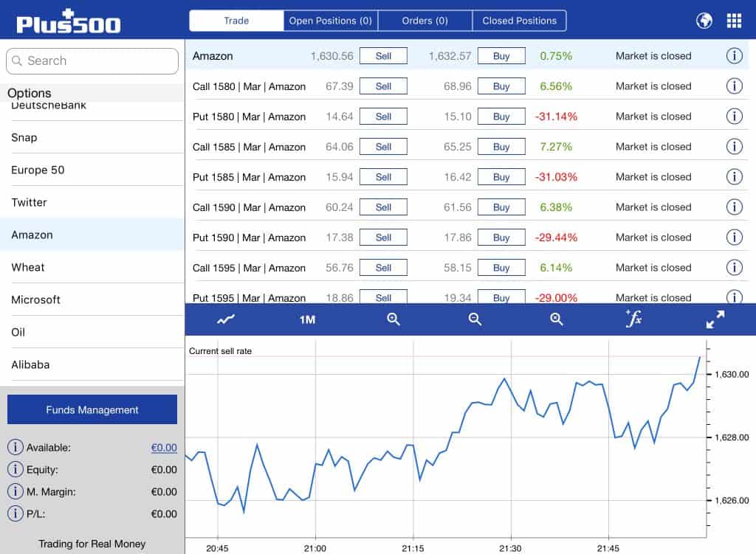Select Microsoft in the options list

point(92,299)
